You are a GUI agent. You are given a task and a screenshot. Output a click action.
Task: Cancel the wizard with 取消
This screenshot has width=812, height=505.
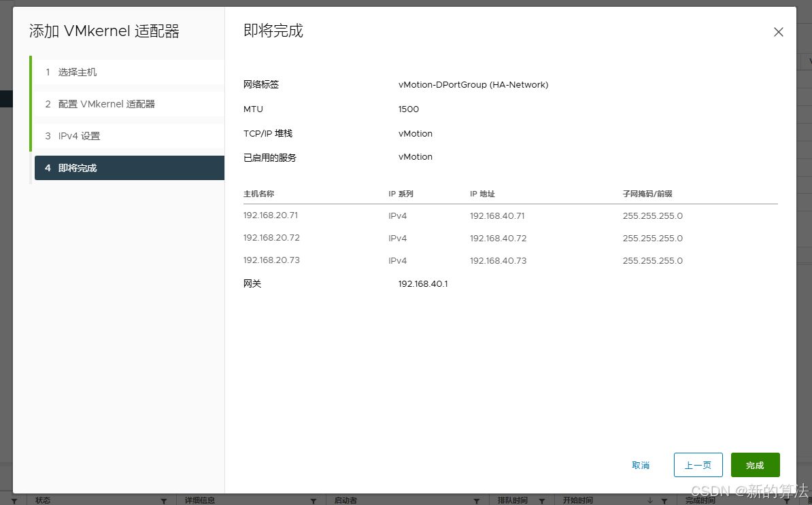(641, 465)
